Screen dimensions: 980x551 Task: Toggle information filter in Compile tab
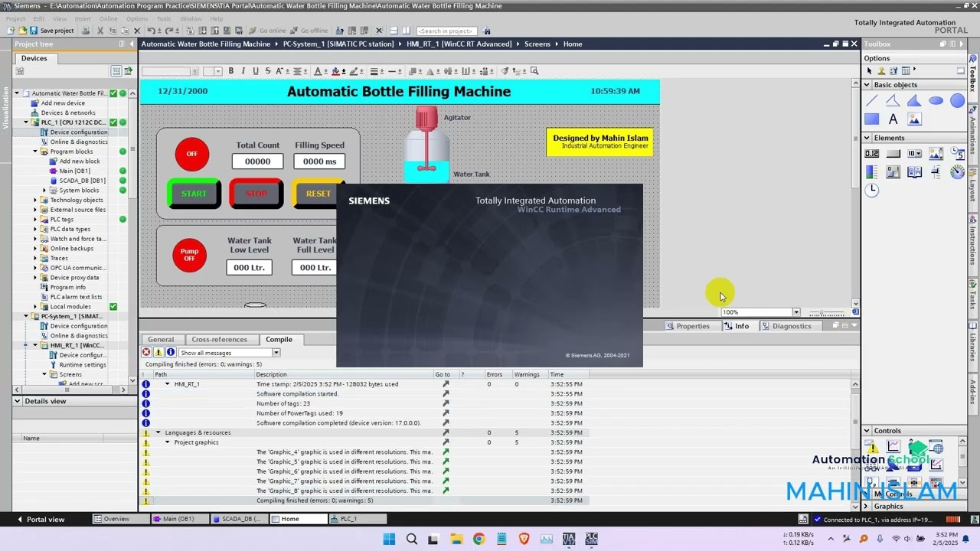(171, 353)
